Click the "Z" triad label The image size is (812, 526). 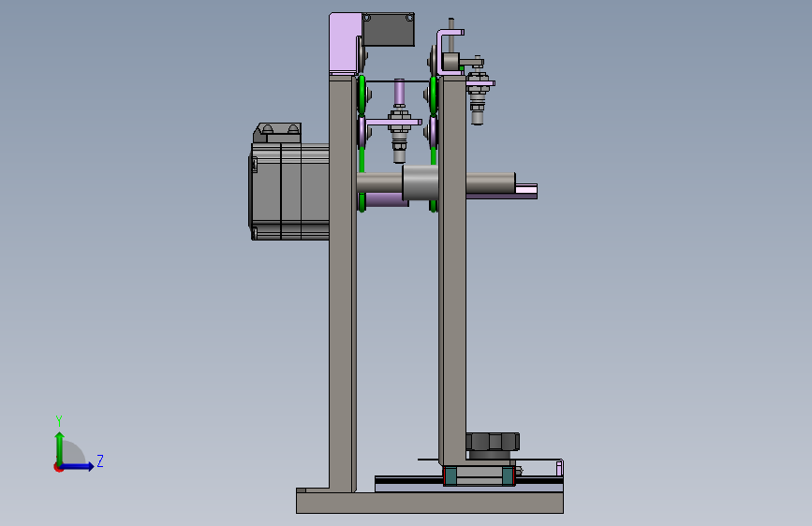100,460
